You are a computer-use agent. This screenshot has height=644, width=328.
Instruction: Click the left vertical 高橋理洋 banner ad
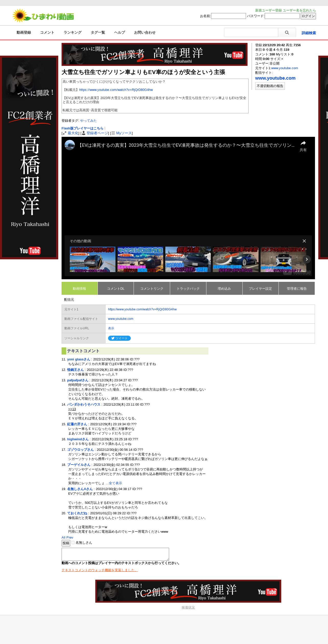pyautogui.click(x=29, y=157)
